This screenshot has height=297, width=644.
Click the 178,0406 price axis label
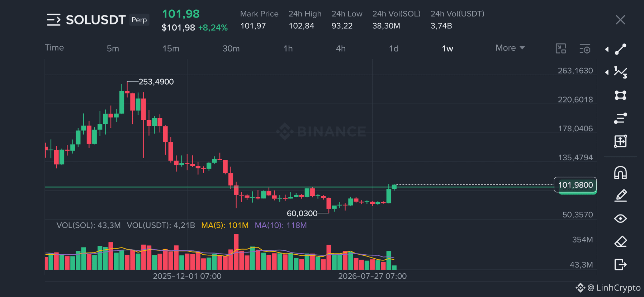point(575,128)
